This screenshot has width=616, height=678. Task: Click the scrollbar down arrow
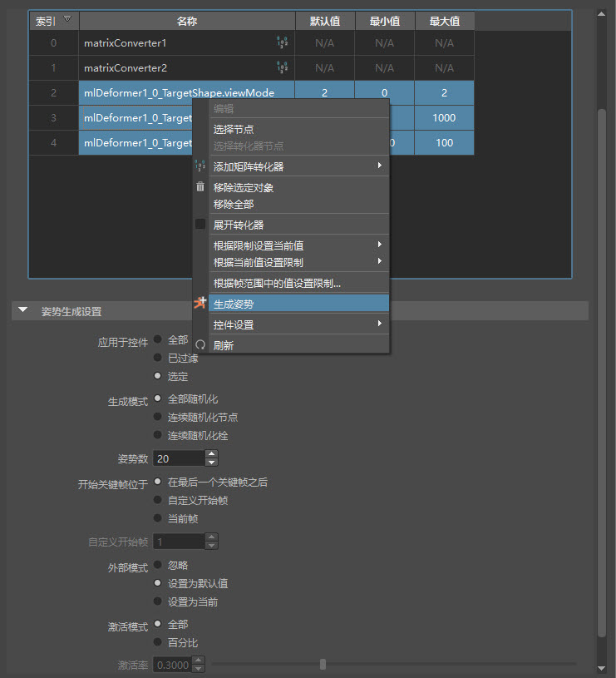(x=601, y=669)
